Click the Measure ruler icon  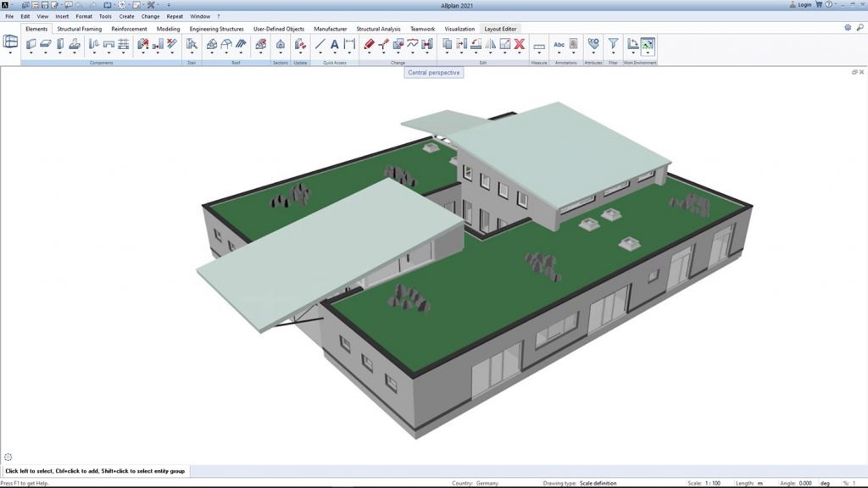point(538,47)
